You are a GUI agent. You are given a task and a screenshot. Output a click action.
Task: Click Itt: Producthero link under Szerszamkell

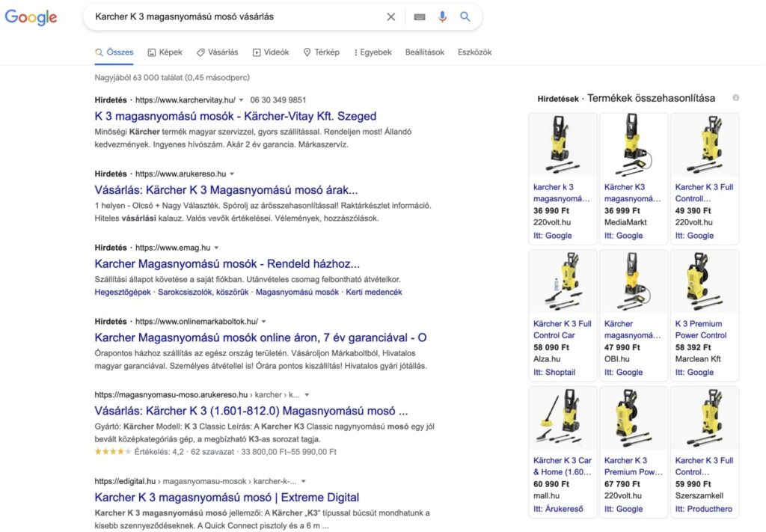tap(704, 509)
